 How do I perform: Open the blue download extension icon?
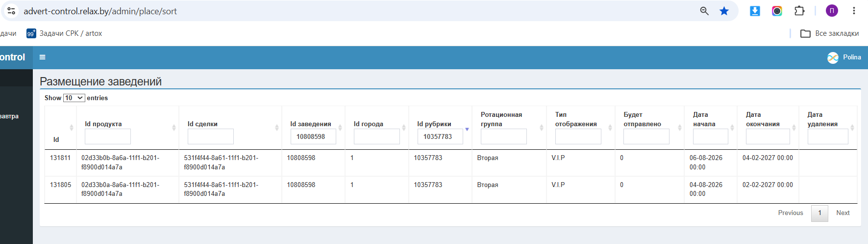pos(755,11)
